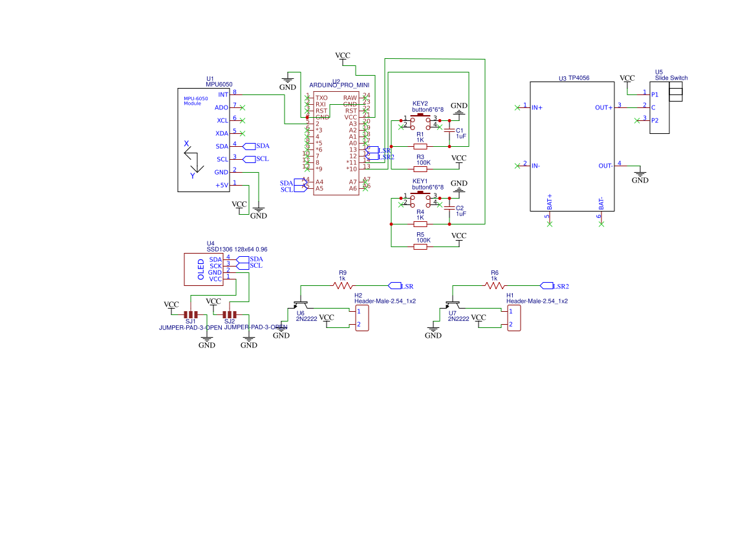Select the KEY1 push button symbol
This screenshot has width=756, height=535.
420,198
